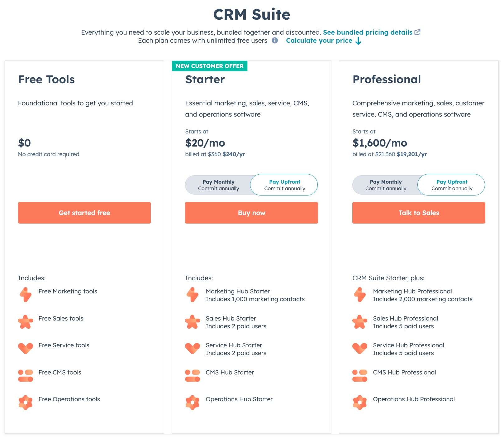Click the Marketing Hub Starter lightning icon
504x439 pixels.
[x=193, y=295]
